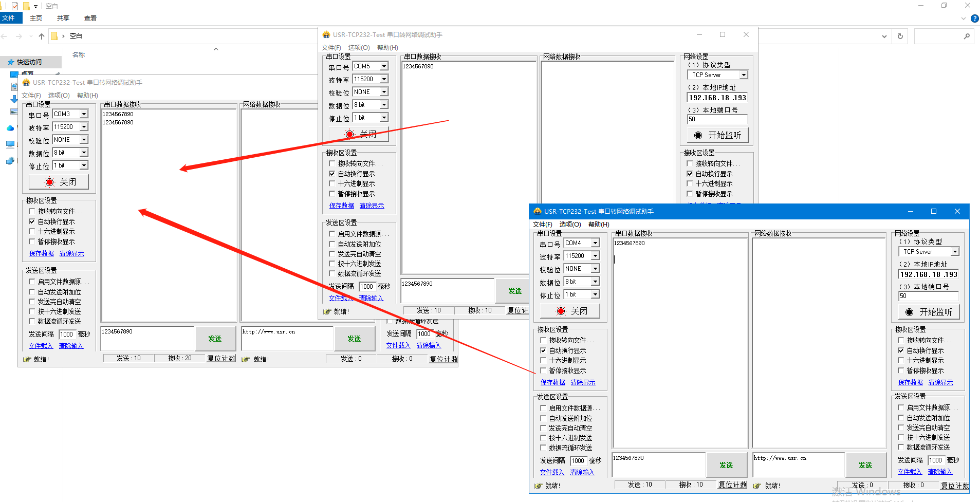Toggle 自动换行显示 checkbox in COM3 window
This screenshot has width=980, height=502.
[x=32, y=221]
